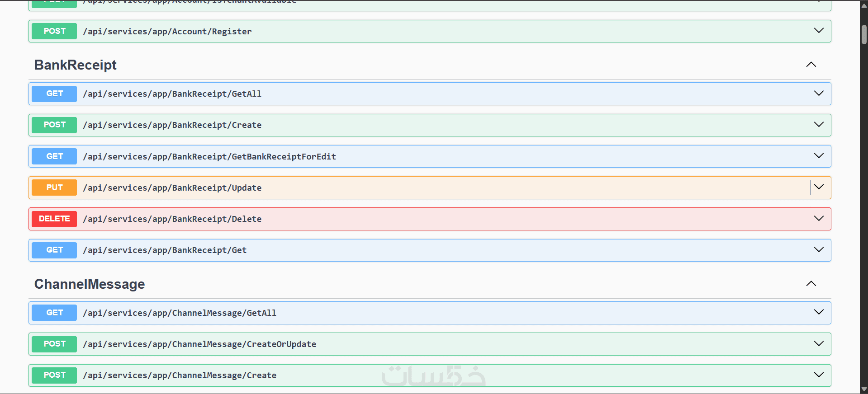
Task: Open the BankReceipt/GetBankReceiptForEdit endpoint path
Action: click(x=209, y=156)
